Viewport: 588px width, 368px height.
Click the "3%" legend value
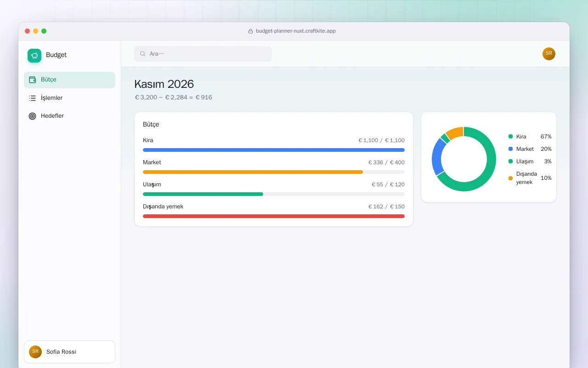pos(548,161)
